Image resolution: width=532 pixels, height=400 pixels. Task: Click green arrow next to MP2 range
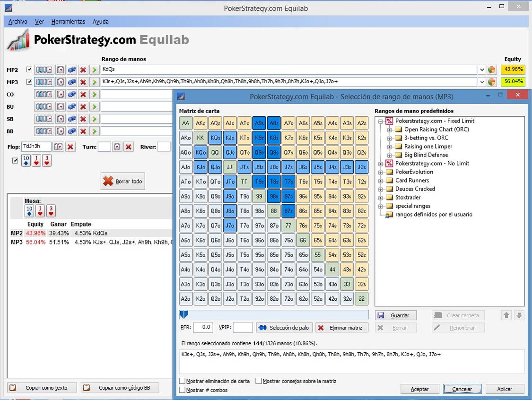94,70
